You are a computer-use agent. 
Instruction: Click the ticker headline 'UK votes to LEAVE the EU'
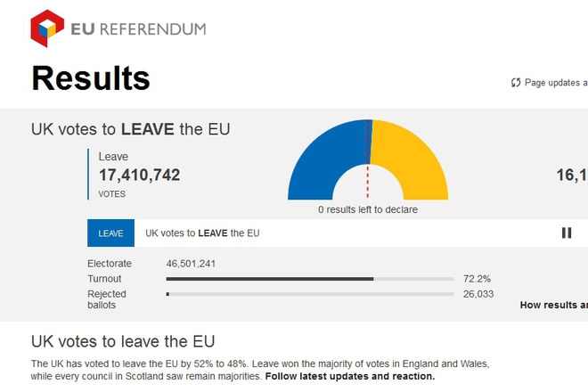coord(202,233)
